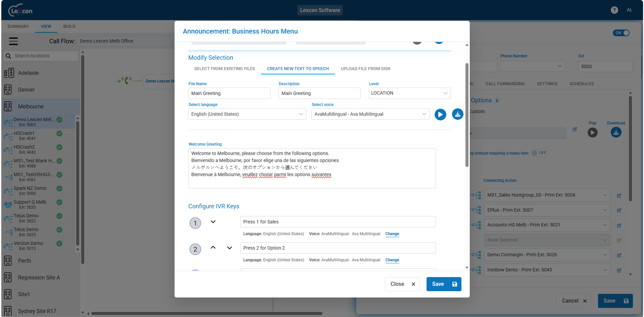Toggle the OFF switch for menu item option
The height and width of the screenshot is (317, 644).
[540, 153]
